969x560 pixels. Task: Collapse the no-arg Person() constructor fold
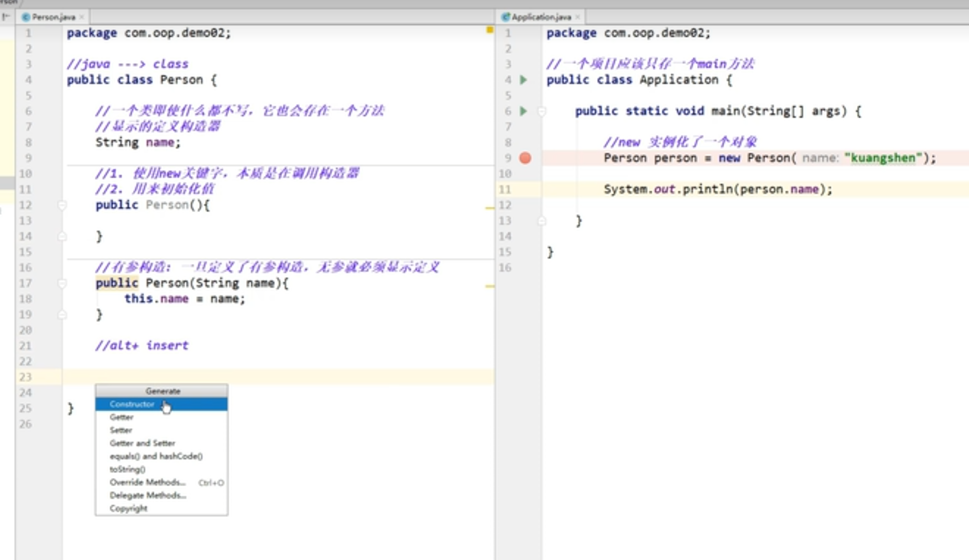tap(62, 205)
